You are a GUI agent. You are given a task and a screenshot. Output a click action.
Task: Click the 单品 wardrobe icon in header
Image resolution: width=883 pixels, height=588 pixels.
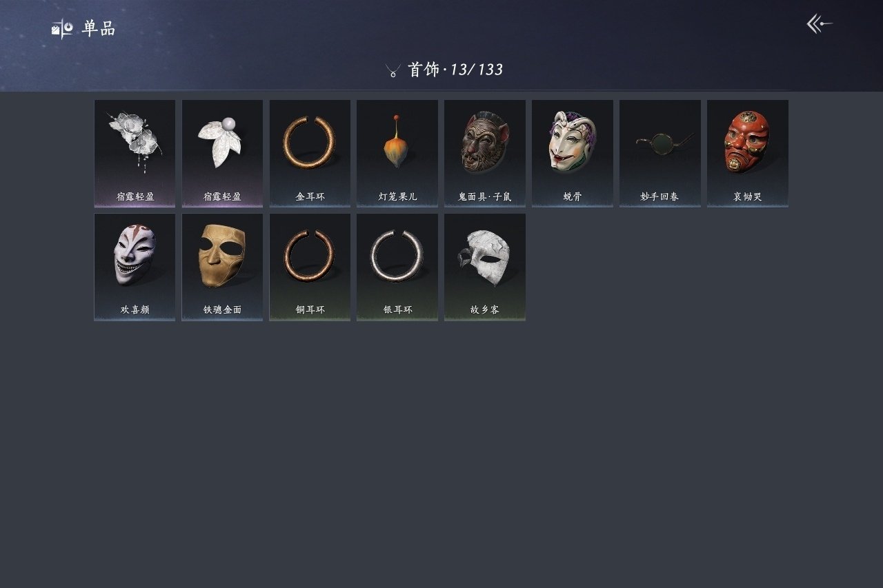click(62, 28)
